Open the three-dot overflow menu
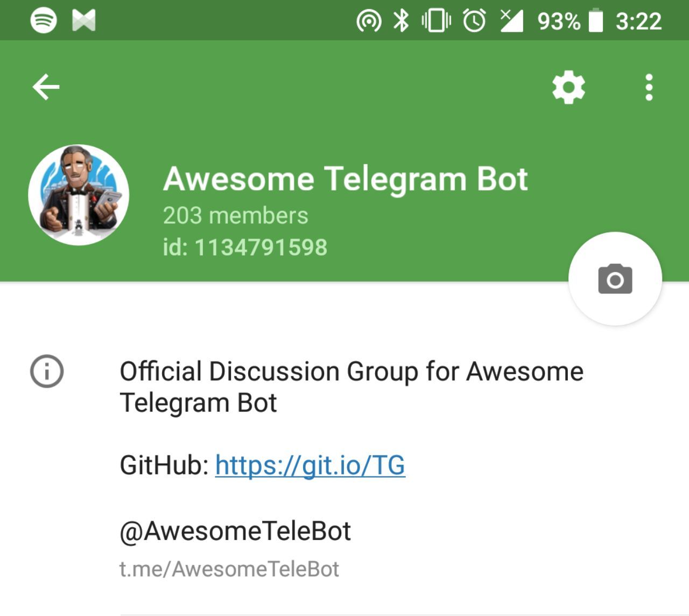The height and width of the screenshot is (616, 689). (649, 87)
